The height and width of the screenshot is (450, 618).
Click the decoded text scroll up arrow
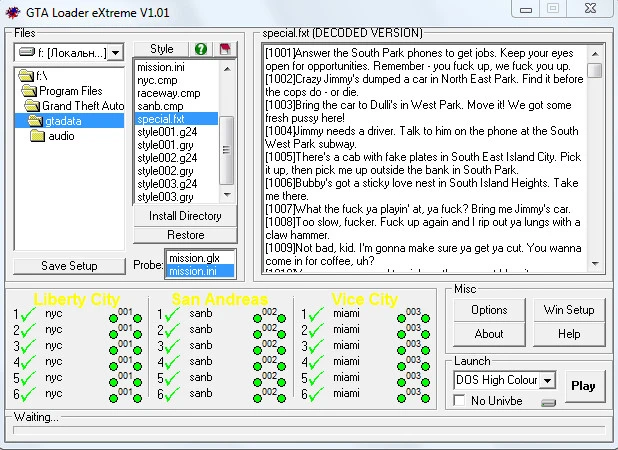595,54
